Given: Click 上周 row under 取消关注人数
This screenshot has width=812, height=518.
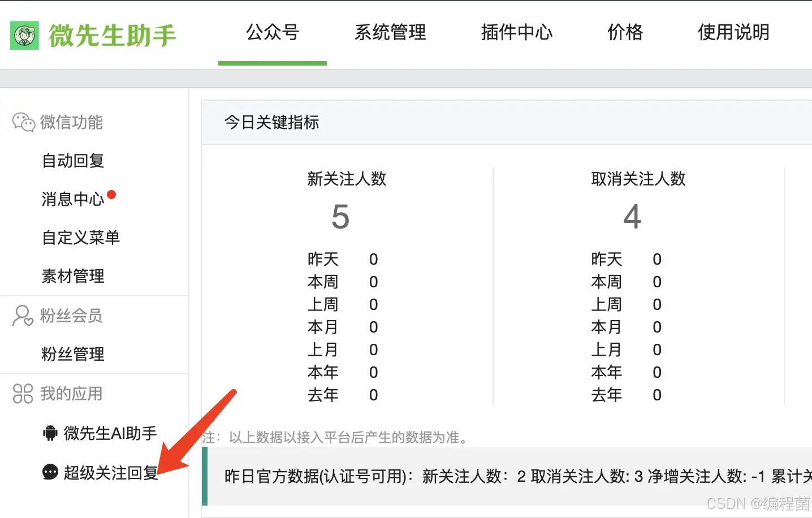Looking at the screenshot, I should (x=627, y=304).
